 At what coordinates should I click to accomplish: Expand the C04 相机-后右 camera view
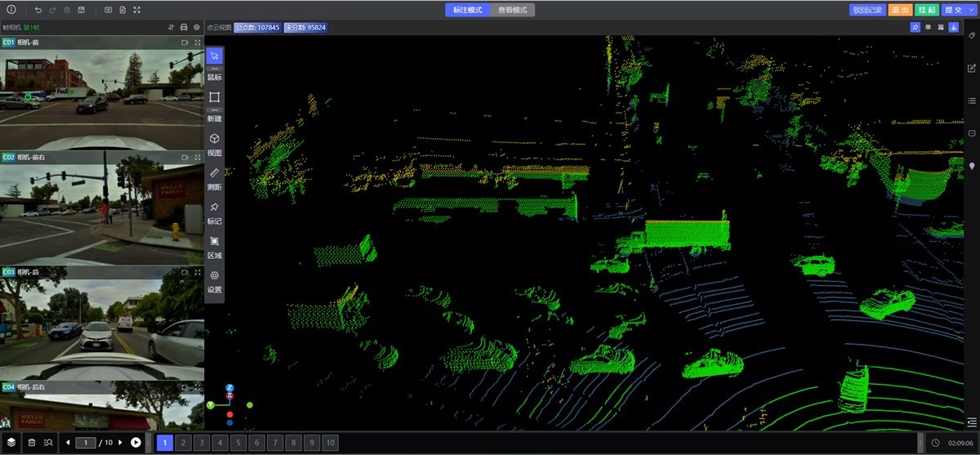[x=197, y=386]
